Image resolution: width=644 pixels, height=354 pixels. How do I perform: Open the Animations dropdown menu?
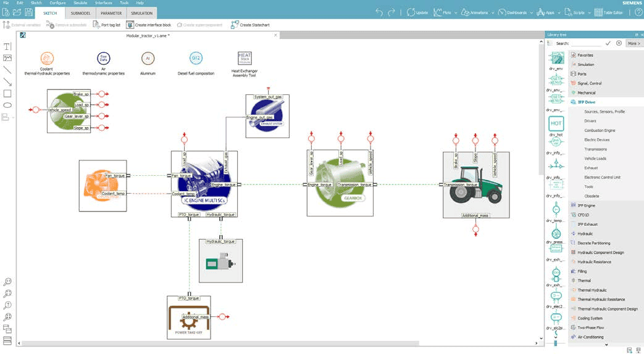pos(493,12)
